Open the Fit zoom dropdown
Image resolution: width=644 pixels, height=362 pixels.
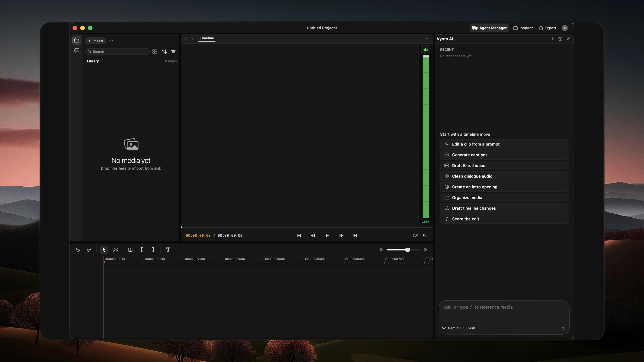pos(425,236)
